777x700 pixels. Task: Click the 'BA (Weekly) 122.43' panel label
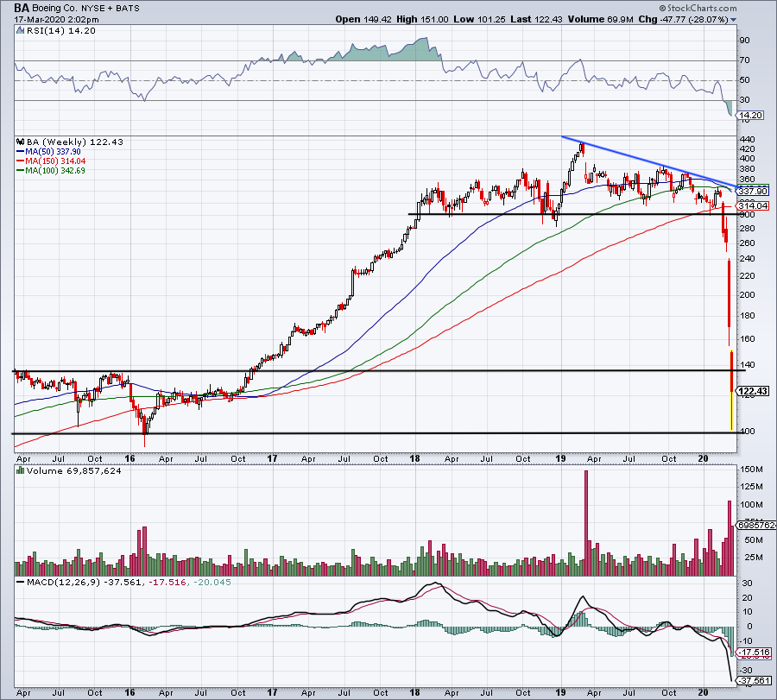click(x=74, y=142)
